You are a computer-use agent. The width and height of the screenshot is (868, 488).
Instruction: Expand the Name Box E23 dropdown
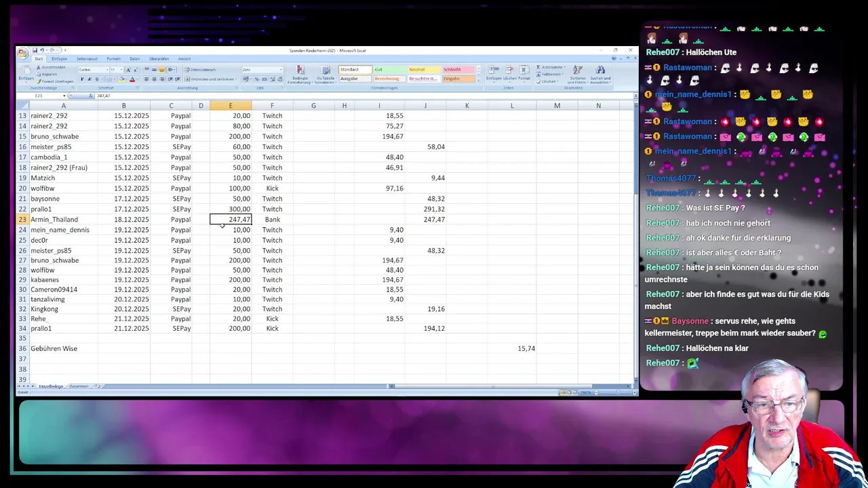[x=64, y=96]
